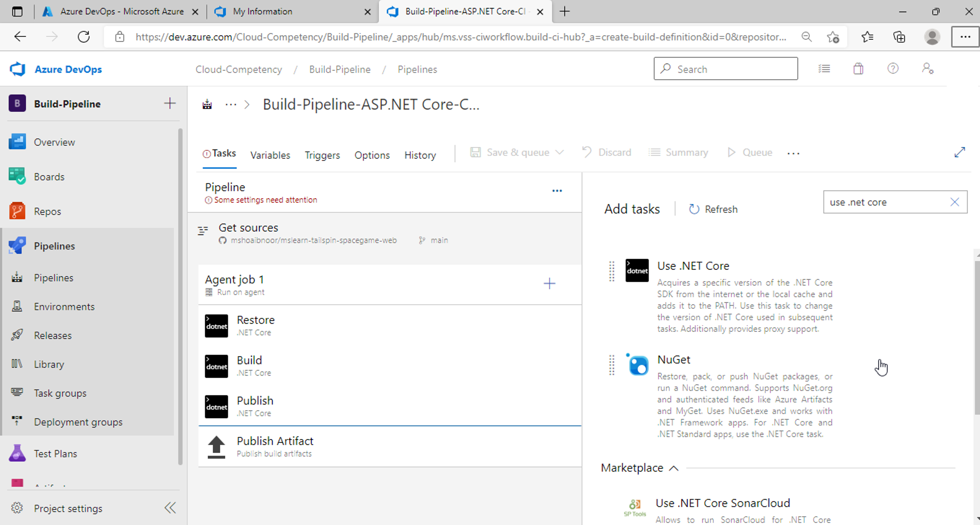Select the Publish Artifact task
The height and width of the screenshot is (525, 980).
(390, 446)
